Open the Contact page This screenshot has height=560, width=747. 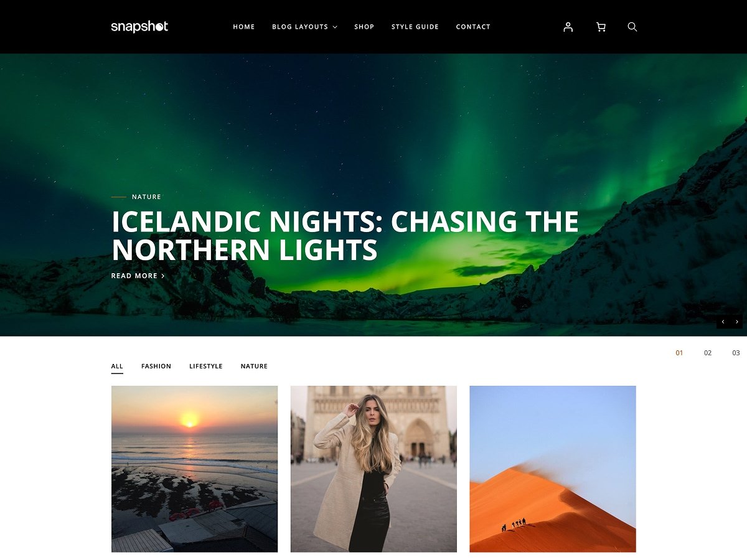click(x=473, y=27)
